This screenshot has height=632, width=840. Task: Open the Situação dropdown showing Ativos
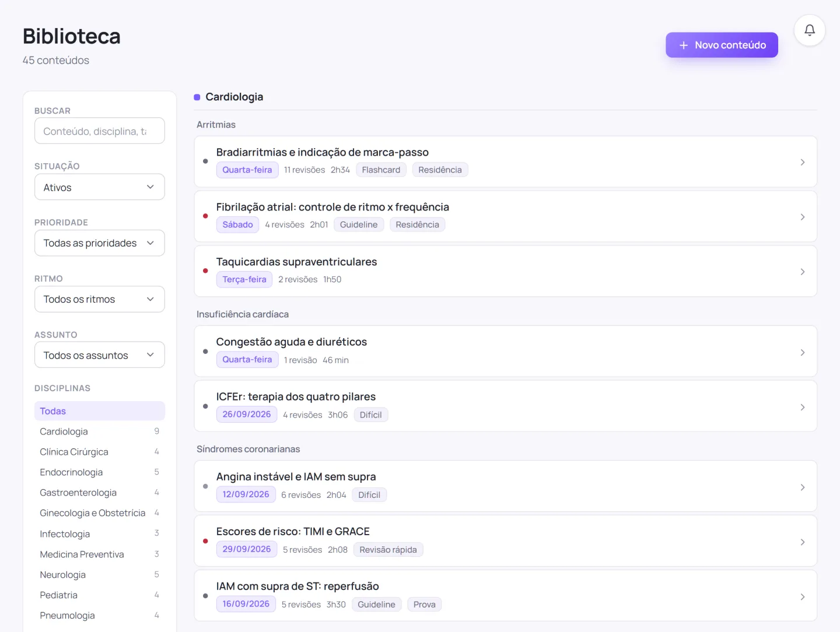[100, 187]
